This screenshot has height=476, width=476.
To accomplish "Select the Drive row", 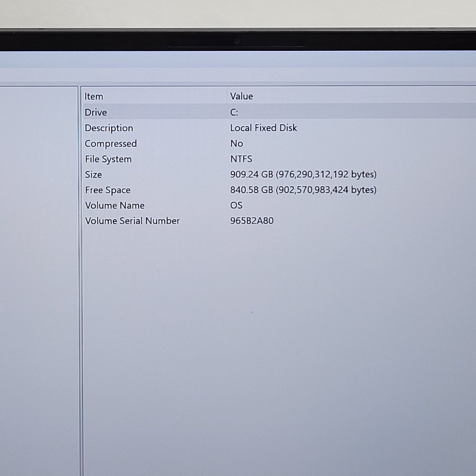I will tap(96, 112).
